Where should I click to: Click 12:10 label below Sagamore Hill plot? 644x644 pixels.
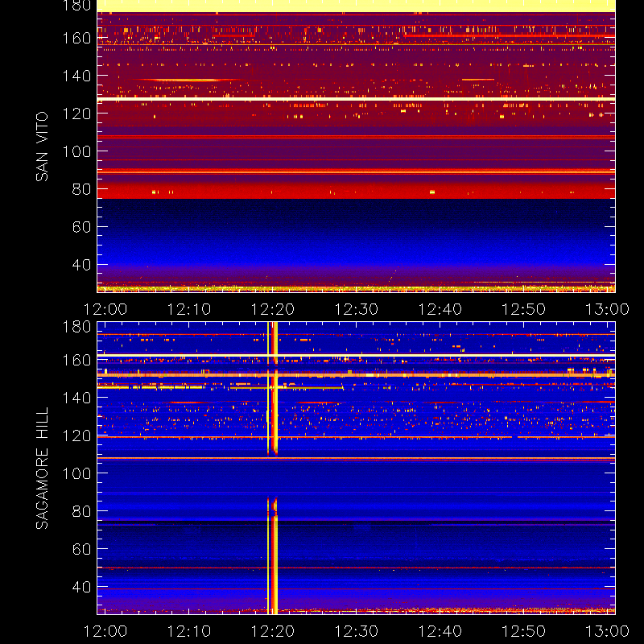[189, 631]
